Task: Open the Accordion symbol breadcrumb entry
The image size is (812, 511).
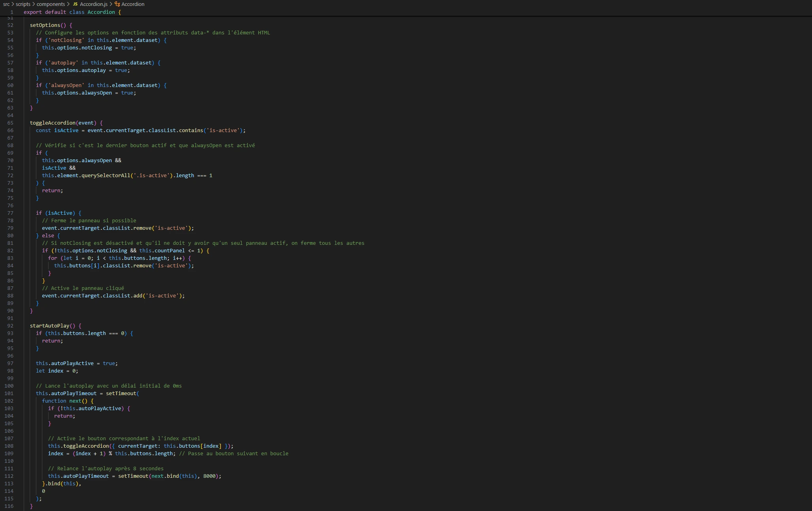Action: pos(134,4)
